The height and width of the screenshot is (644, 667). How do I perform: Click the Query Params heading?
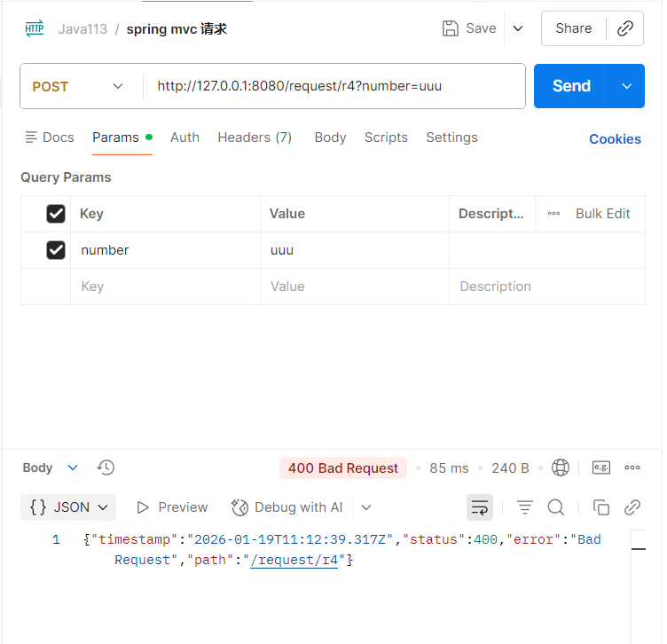(66, 177)
